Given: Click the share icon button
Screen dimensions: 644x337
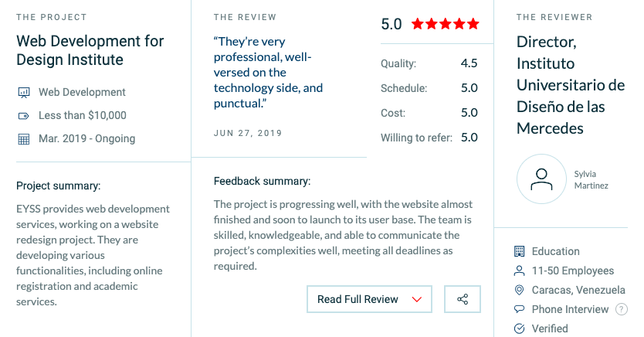Looking at the screenshot, I should [463, 299].
